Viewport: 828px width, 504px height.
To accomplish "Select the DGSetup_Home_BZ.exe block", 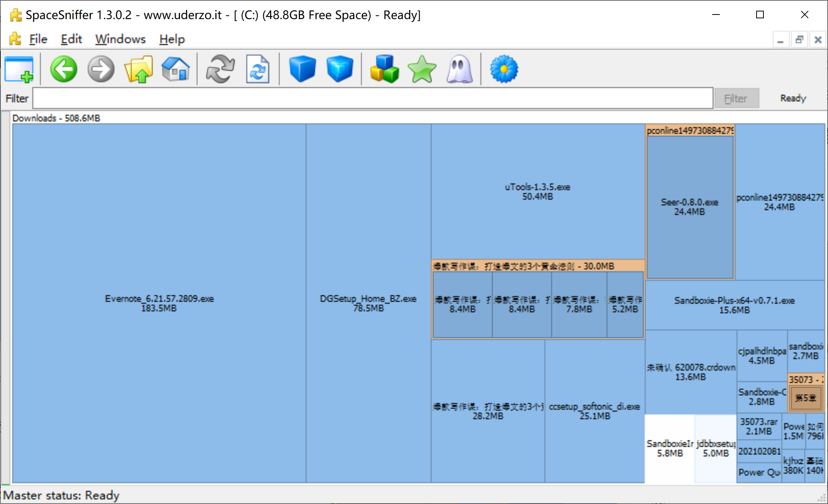I will coord(368,303).
